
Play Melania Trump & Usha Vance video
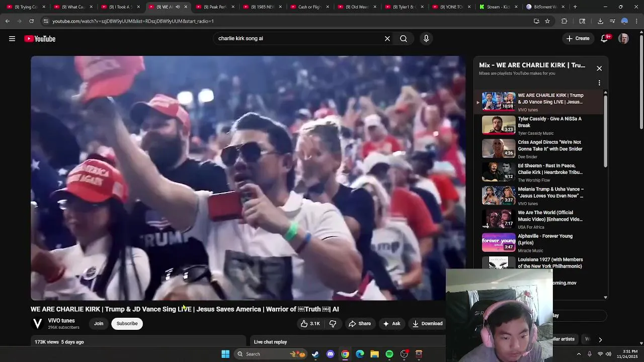[x=537, y=196]
